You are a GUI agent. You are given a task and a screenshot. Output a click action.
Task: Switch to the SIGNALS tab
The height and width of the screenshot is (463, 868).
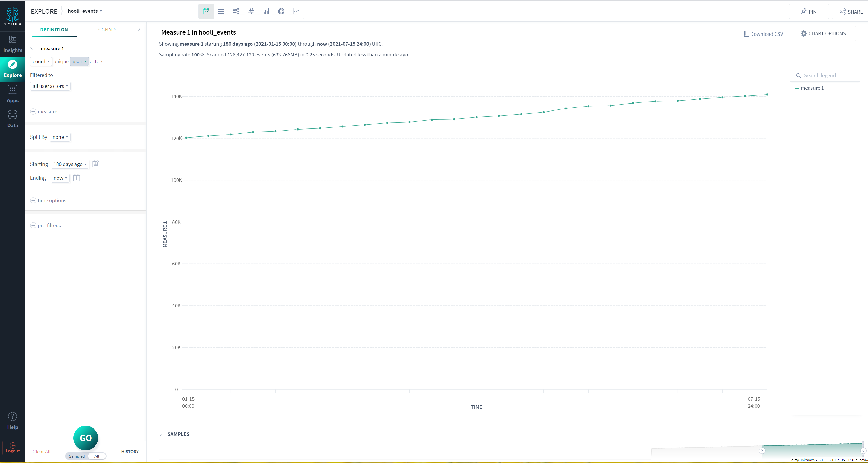tap(107, 30)
